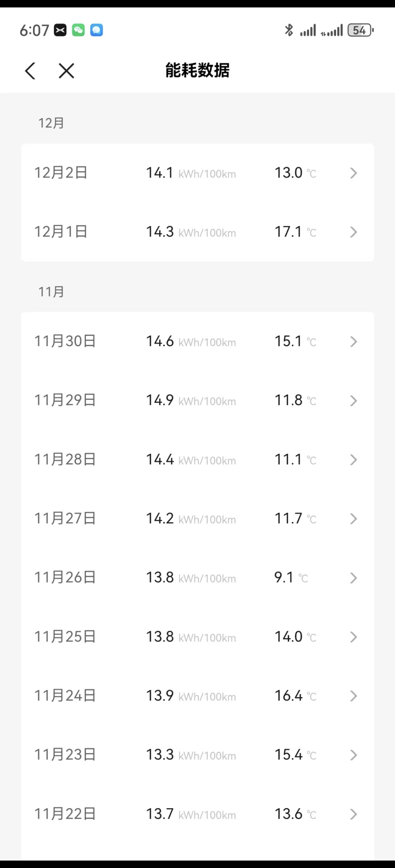Close the page with X icon
Viewport: 395px width, 868px height.
[66, 71]
